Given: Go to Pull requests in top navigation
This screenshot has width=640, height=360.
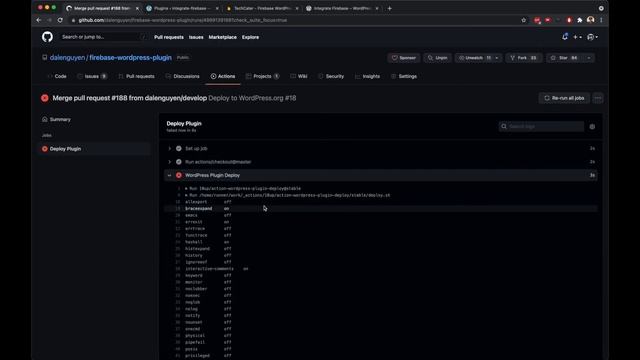Looking at the screenshot, I should (x=169, y=37).
